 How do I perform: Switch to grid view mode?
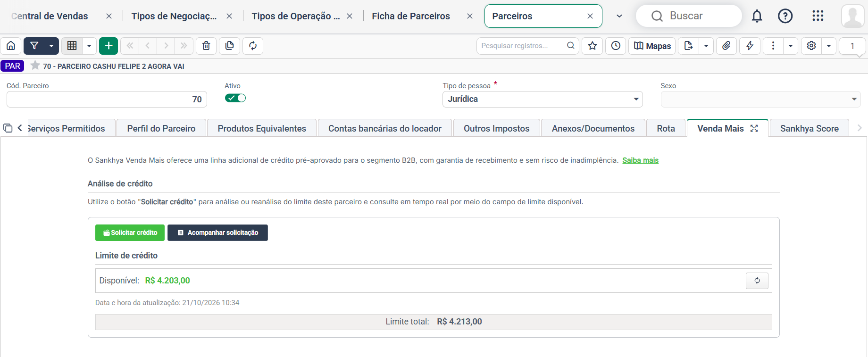coord(72,46)
